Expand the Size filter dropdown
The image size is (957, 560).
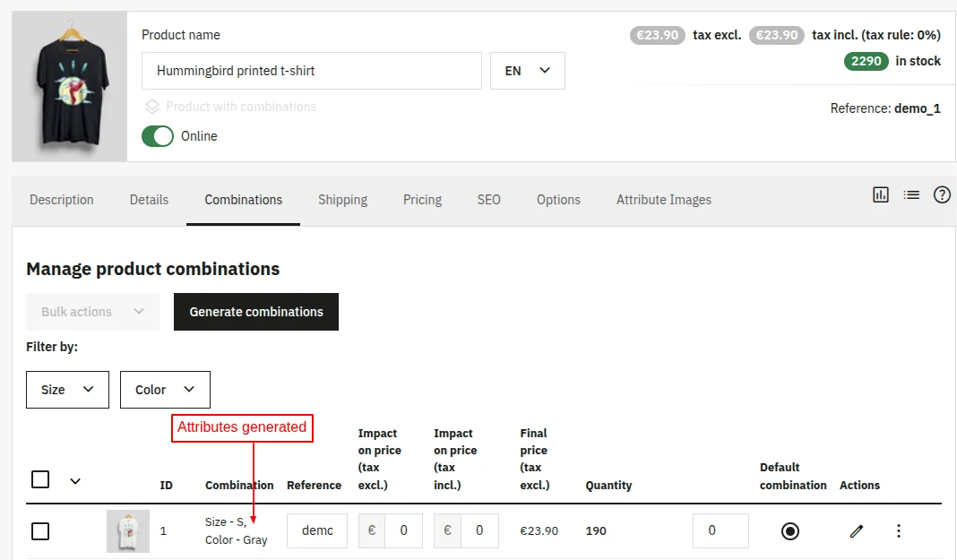click(67, 390)
